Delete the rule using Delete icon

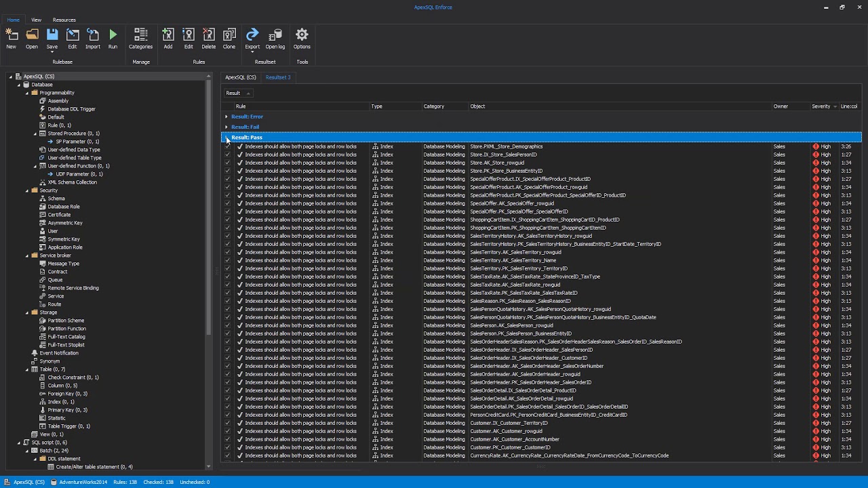click(x=209, y=35)
